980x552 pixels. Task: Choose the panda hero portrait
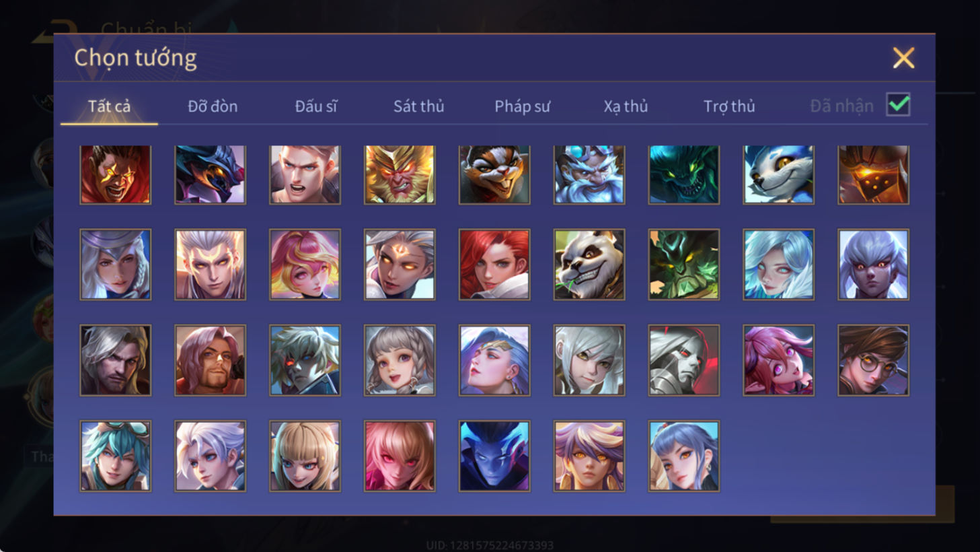[x=589, y=265]
